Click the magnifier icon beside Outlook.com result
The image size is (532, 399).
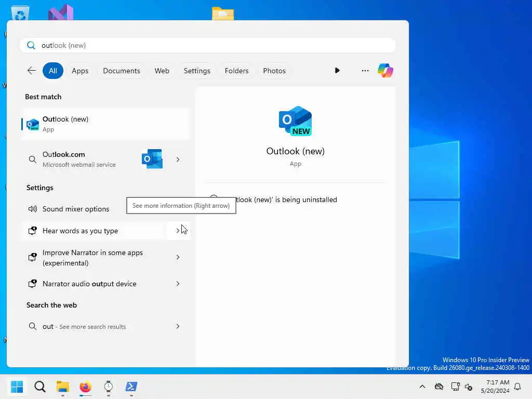pyautogui.click(x=33, y=159)
